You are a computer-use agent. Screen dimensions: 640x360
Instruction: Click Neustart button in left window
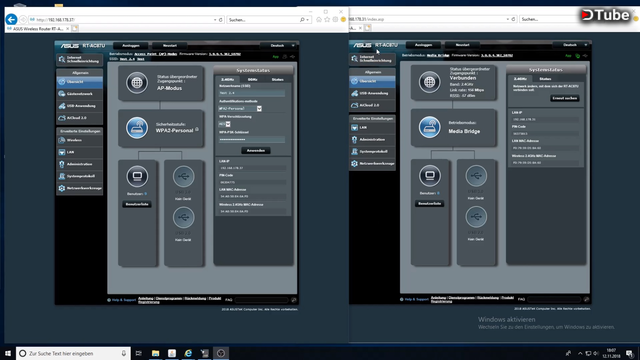click(x=170, y=46)
